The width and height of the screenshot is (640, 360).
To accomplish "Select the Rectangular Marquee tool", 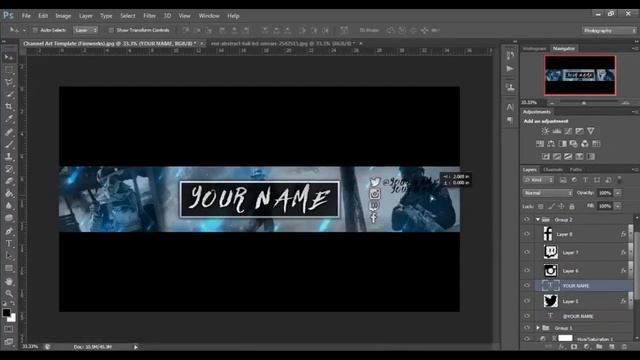I will click(x=9, y=69).
